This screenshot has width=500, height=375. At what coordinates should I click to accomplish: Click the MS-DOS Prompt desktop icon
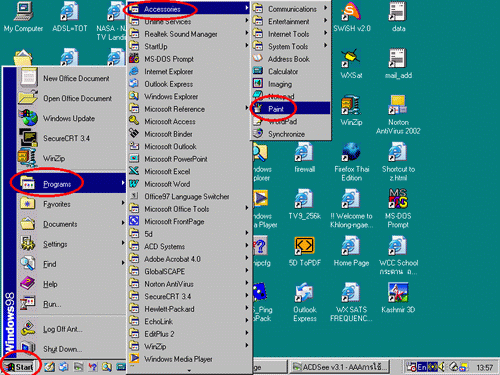coord(398,208)
